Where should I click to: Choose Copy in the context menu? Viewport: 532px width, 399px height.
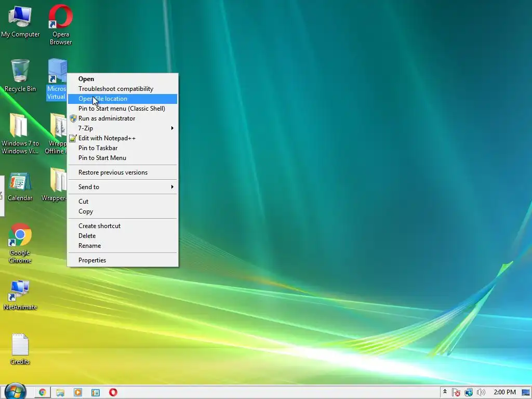123,211
